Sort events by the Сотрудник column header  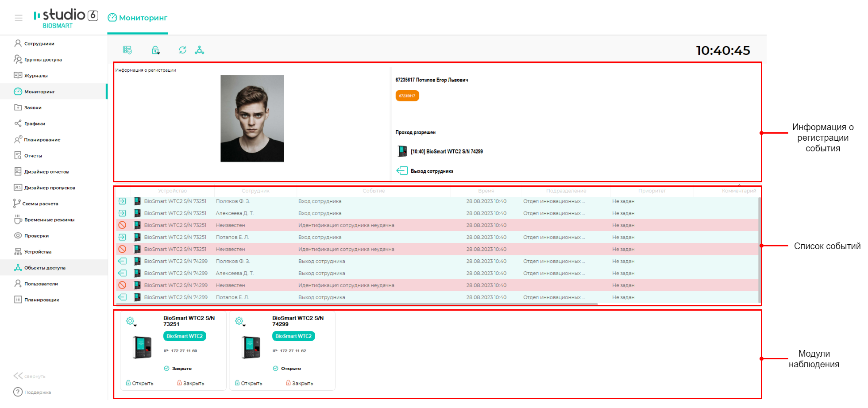click(x=255, y=191)
